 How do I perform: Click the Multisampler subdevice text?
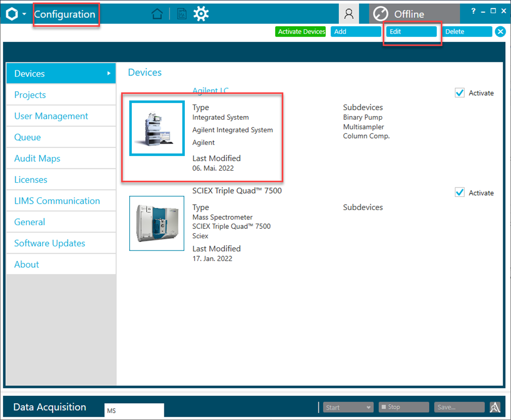click(x=363, y=127)
